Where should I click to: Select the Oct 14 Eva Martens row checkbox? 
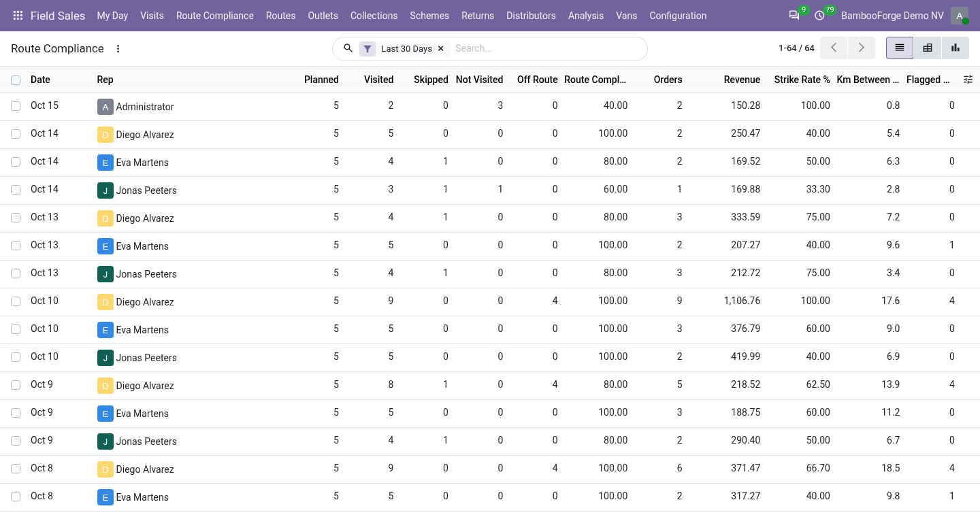16,162
